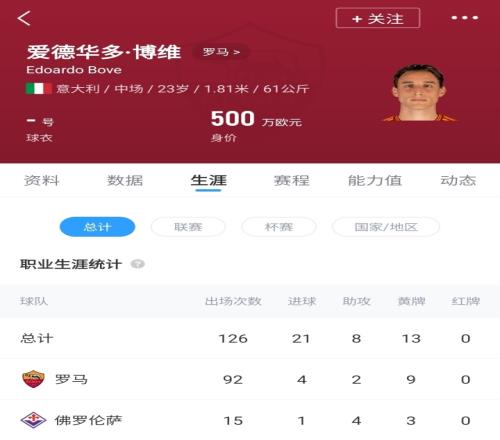Viewport: 500px width, 440px height.
Task: Switch to the 动态 tab
Action: [458, 181]
